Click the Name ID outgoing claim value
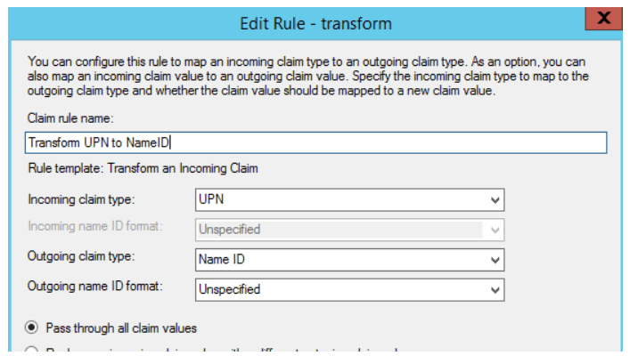Screen dimensions: 638x364 339,260
